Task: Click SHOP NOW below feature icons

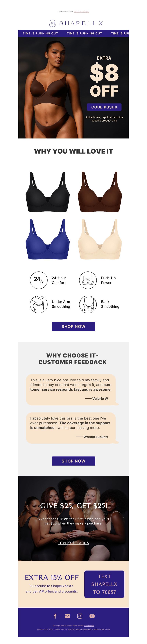Action: 73,326
